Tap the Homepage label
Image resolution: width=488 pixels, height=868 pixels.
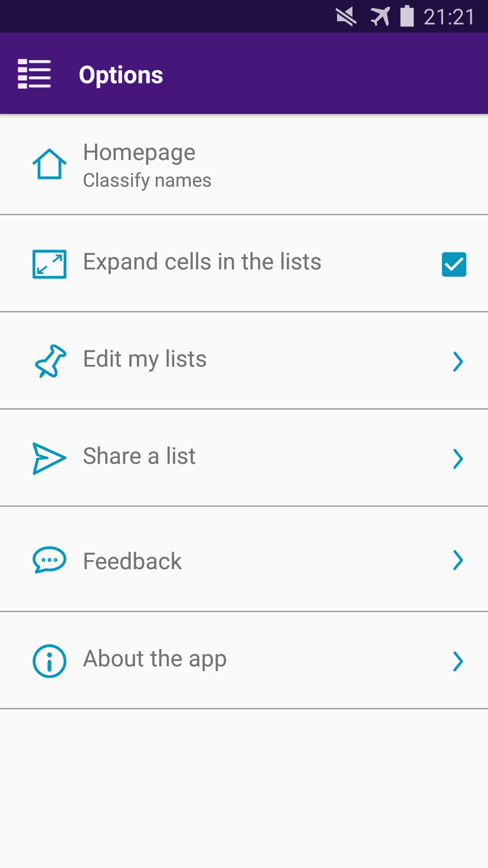(x=139, y=152)
